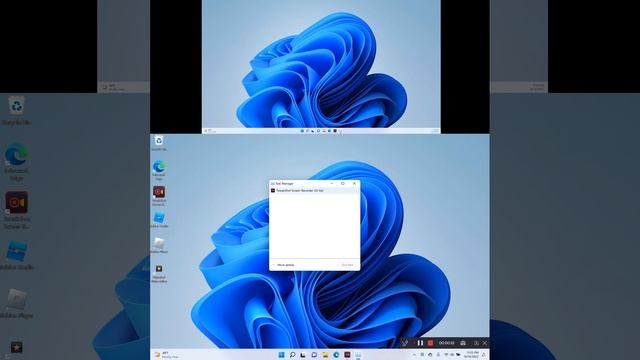640x360 pixels.
Task: Open Chat from the taskbar
Action: point(314,355)
